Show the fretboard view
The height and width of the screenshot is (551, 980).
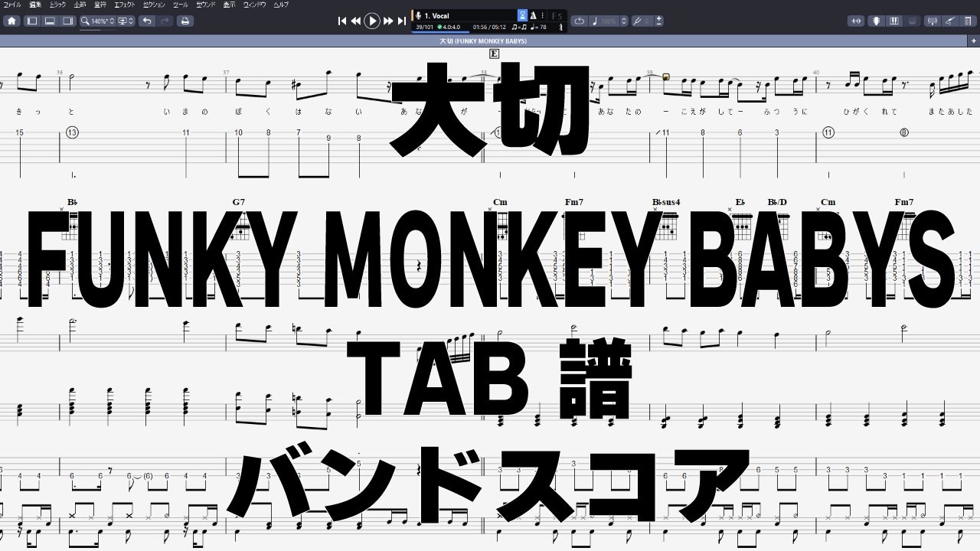[x=877, y=21]
